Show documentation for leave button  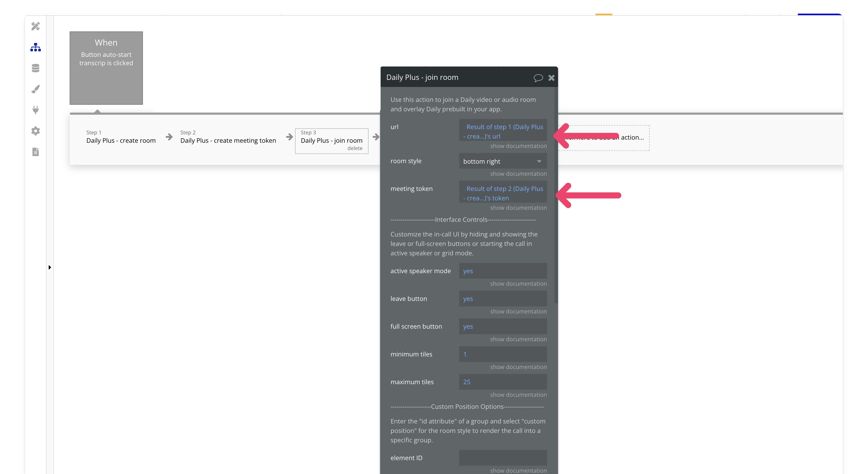tap(518, 312)
